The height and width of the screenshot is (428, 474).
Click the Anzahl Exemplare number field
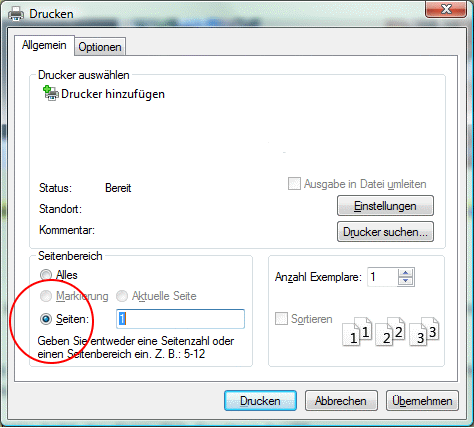383,277
